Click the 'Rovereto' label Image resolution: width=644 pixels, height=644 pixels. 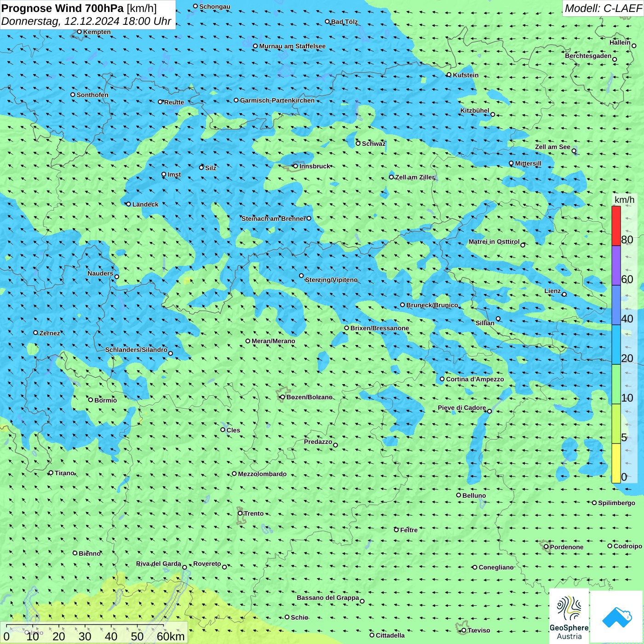[207, 563]
